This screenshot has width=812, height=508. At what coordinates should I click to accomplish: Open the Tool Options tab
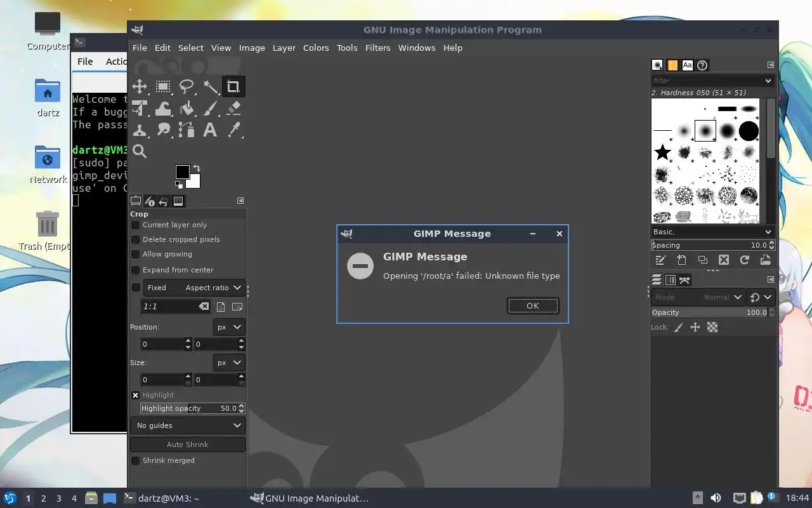coord(136,201)
